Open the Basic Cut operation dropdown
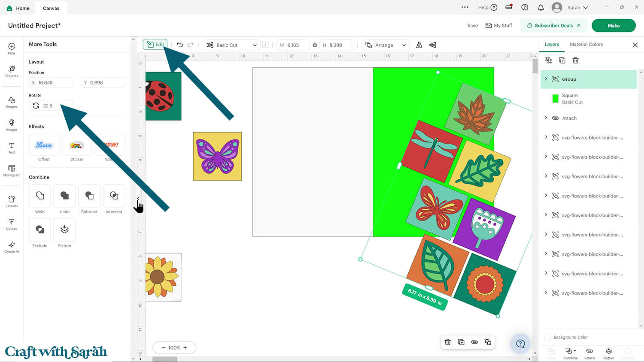The width and height of the screenshot is (644, 362). tap(232, 45)
